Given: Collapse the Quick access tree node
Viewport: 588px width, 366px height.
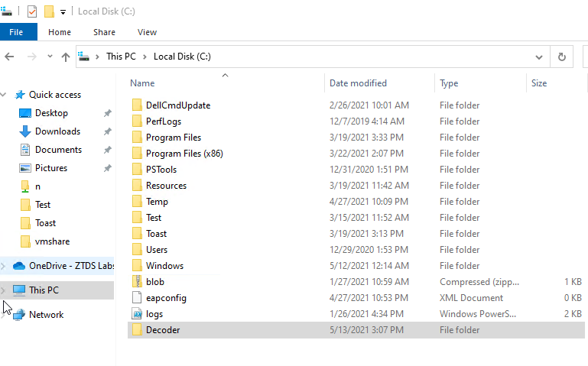Looking at the screenshot, I should pyautogui.click(x=3, y=95).
